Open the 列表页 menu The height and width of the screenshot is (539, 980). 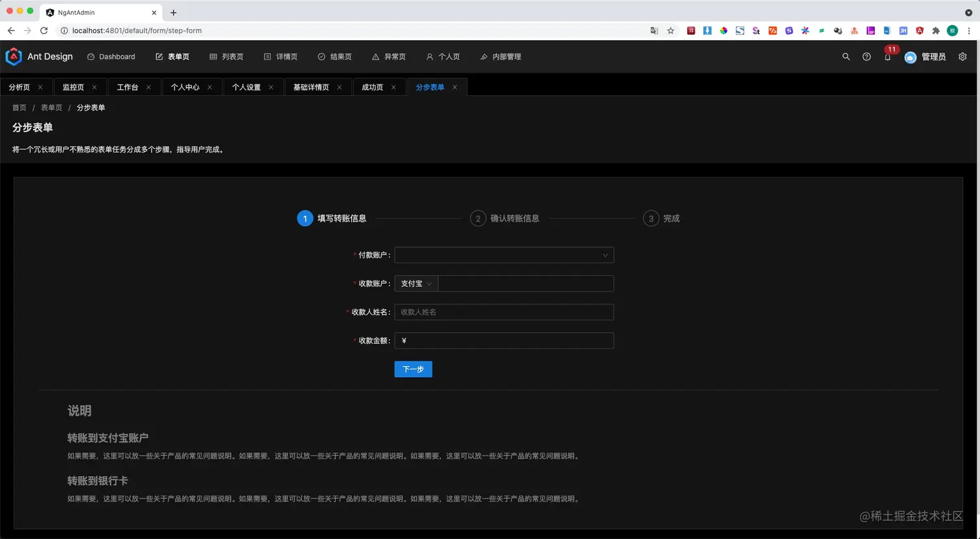tap(226, 57)
